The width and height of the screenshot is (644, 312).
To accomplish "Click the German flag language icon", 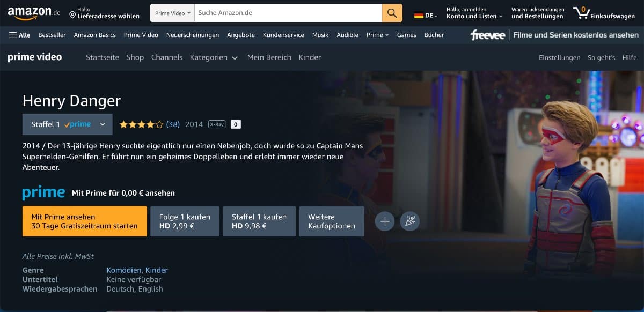I will pos(419,16).
